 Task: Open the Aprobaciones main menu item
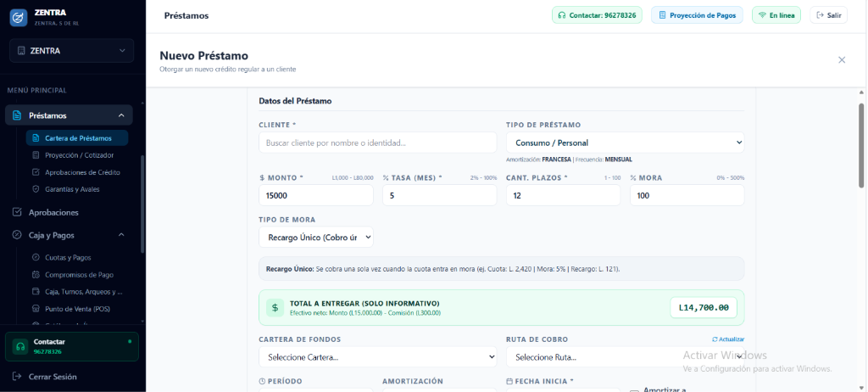pyautogui.click(x=70, y=212)
